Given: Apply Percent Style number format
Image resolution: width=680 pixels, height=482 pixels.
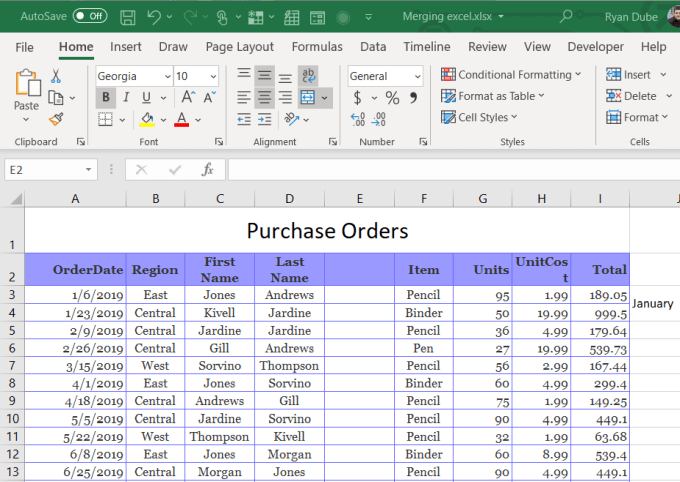Looking at the screenshot, I should tap(392, 97).
